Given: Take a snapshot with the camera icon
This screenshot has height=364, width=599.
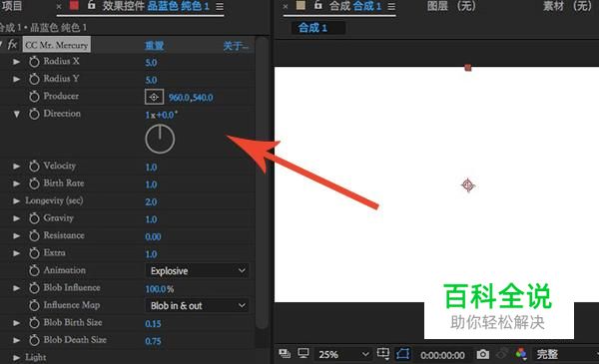Looking at the screenshot, I should (x=483, y=354).
